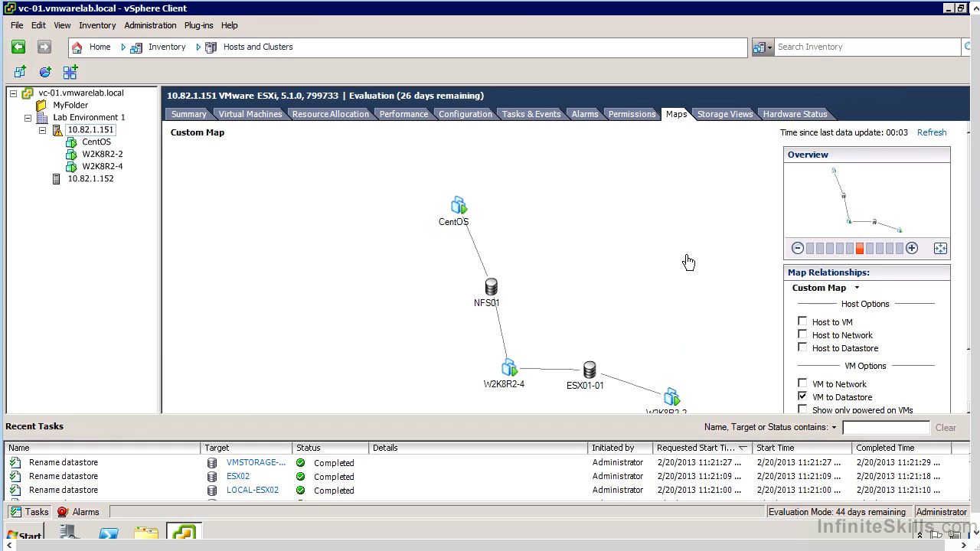Image resolution: width=980 pixels, height=551 pixels.
Task: Click the first toolbar icon, New Virtual Machine
Action: (x=21, y=72)
